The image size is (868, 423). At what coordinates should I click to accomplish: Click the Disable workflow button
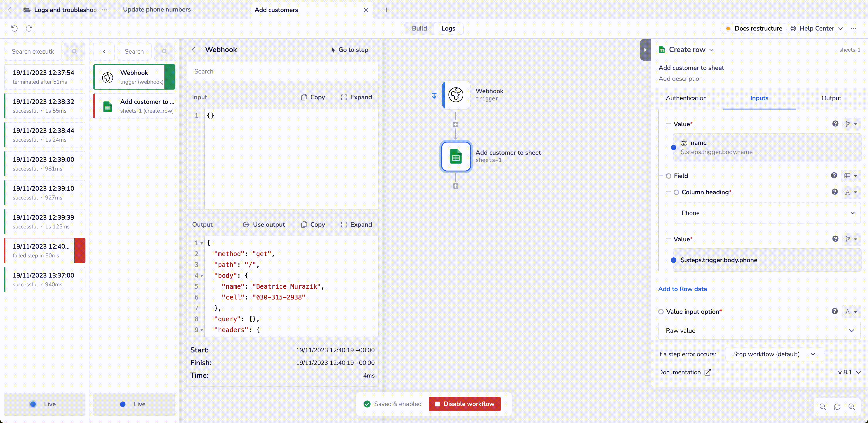click(x=465, y=404)
